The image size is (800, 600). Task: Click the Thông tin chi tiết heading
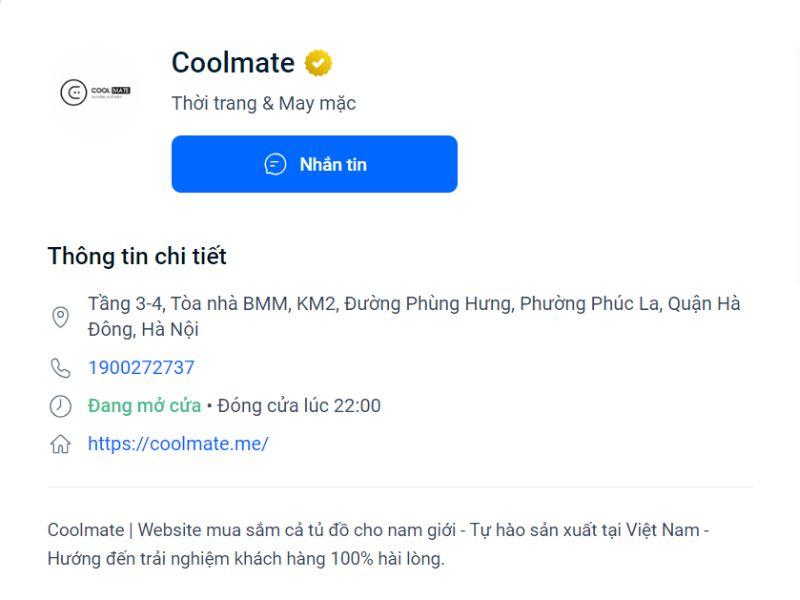click(137, 256)
